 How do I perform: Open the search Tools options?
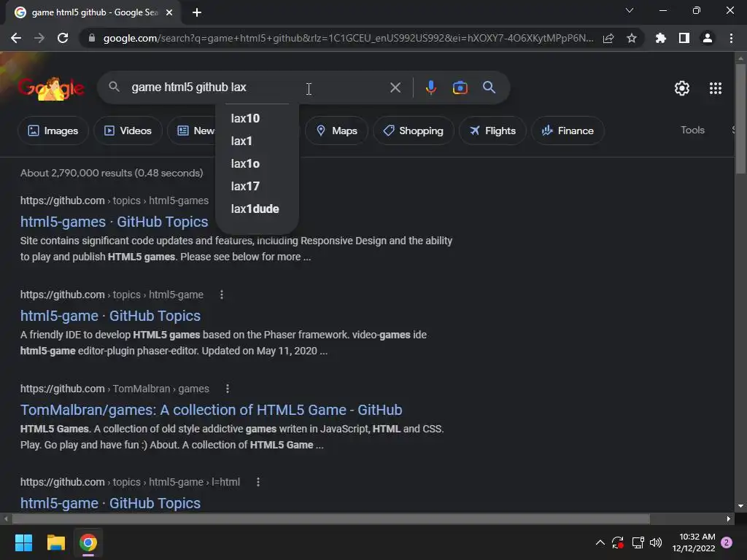(692, 130)
